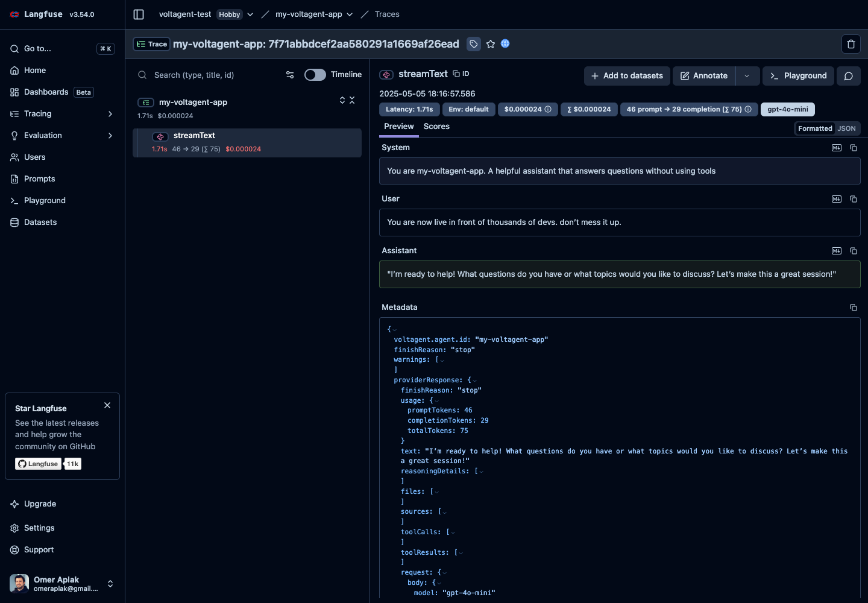
Task: Open the Langfuse GitHub star button
Action: (x=37, y=464)
